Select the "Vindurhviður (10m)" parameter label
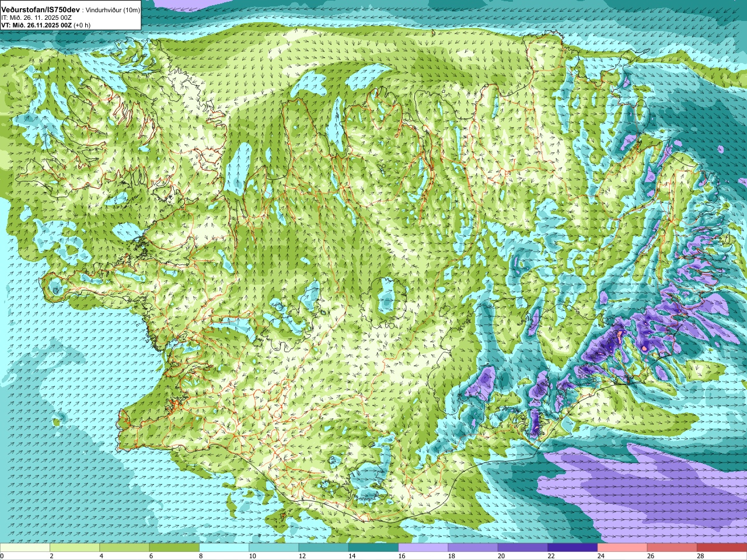This screenshot has height=560, width=747. point(113,10)
